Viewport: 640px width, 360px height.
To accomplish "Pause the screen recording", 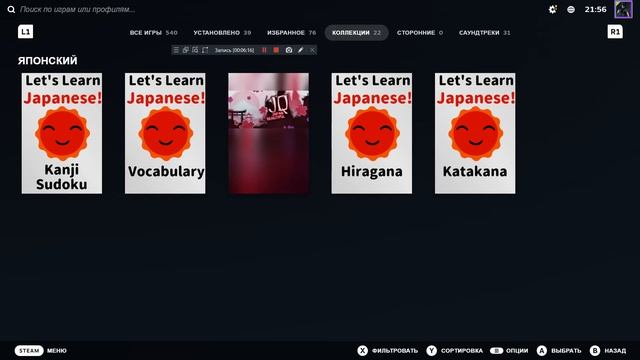I will [264, 50].
